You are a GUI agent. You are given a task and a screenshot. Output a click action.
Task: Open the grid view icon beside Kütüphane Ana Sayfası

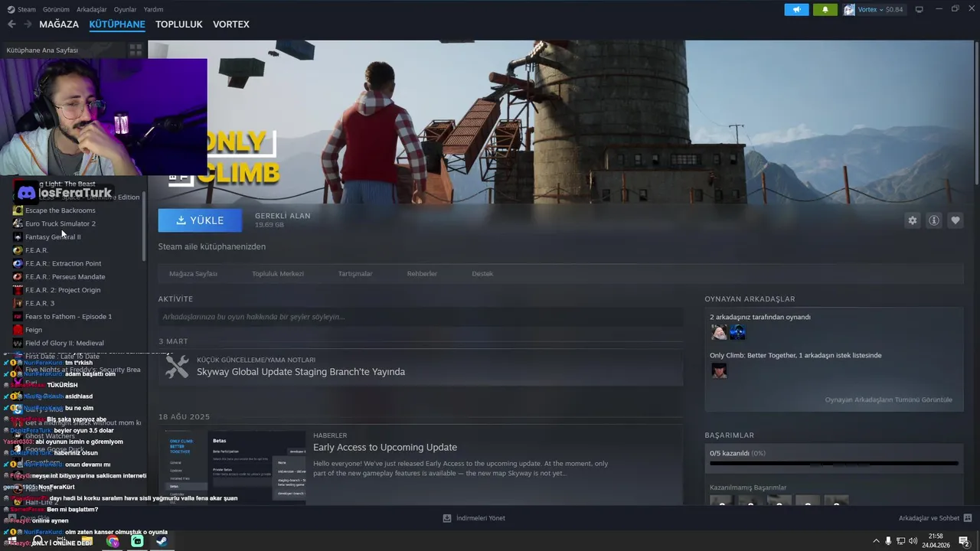[x=136, y=50]
